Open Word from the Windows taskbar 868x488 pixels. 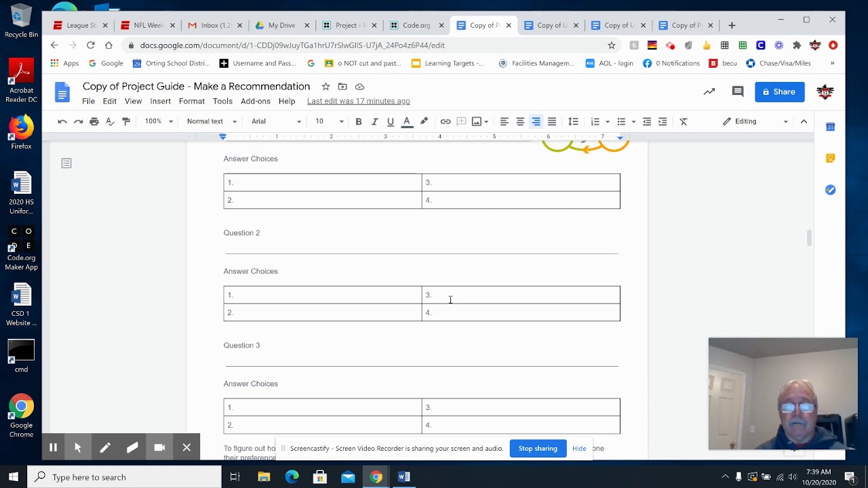[403, 477]
